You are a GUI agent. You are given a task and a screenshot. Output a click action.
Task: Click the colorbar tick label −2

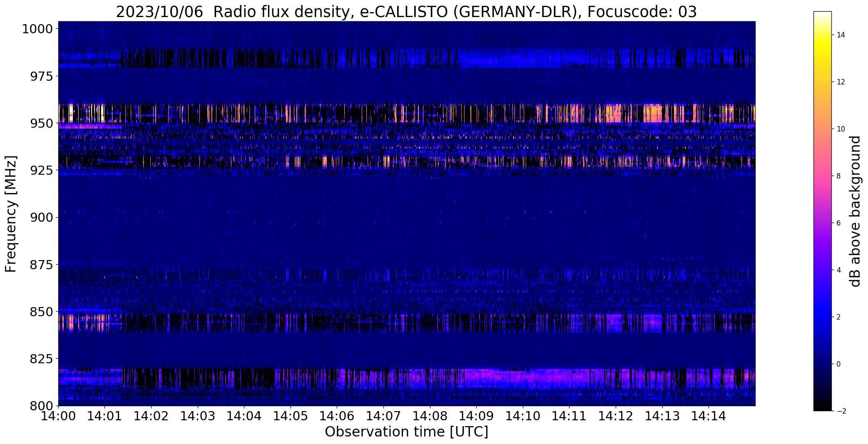(841, 411)
